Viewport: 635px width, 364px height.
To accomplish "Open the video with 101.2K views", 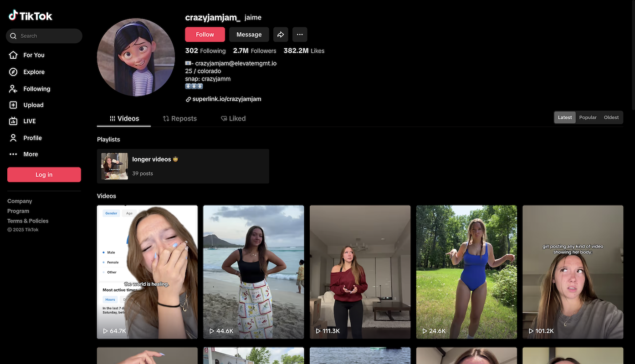I will click(x=573, y=272).
